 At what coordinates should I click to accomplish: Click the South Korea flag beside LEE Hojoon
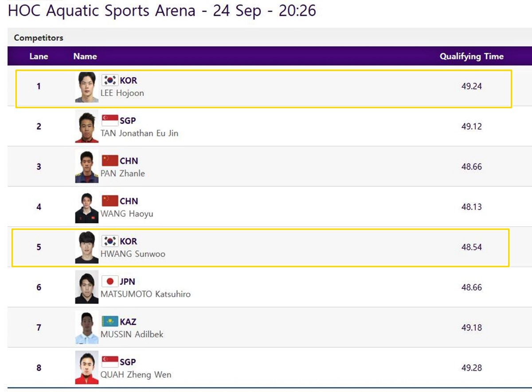click(x=110, y=80)
